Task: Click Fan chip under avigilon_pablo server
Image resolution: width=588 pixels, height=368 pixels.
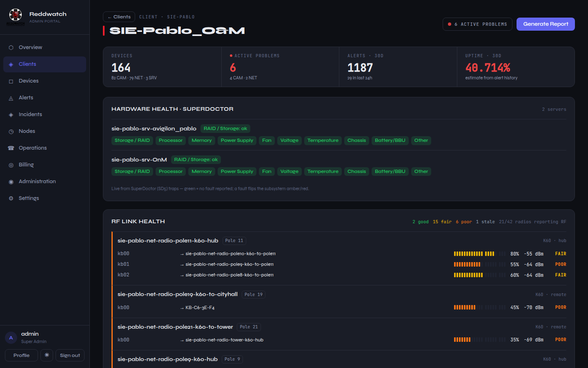Action: coord(267,140)
